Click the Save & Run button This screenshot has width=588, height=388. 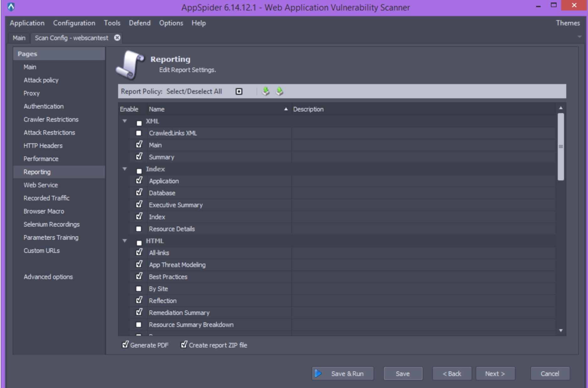pyautogui.click(x=343, y=373)
